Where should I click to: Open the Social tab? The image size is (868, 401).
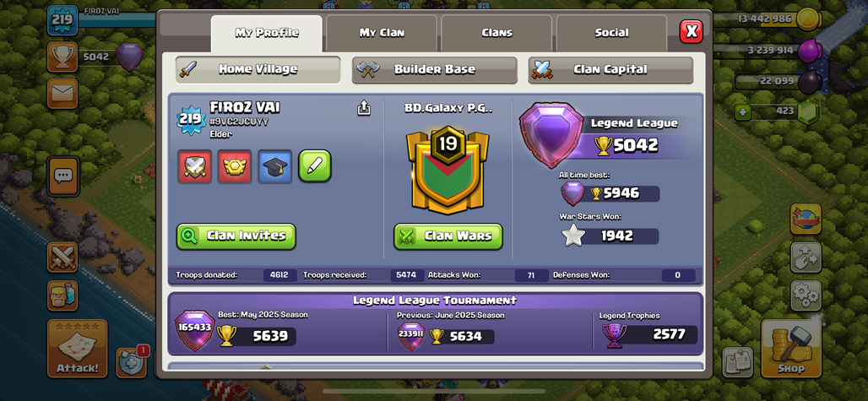point(611,33)
